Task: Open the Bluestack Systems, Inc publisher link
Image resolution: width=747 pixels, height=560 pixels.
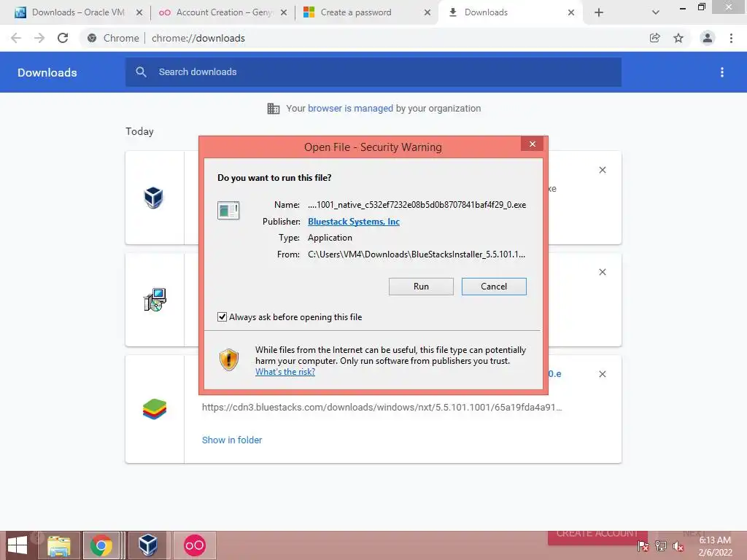Action: point(354,222)
